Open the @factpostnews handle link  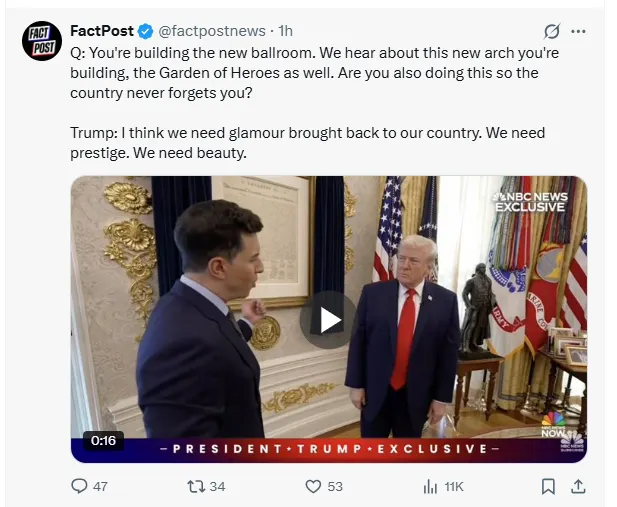click(x=212, y=31)
